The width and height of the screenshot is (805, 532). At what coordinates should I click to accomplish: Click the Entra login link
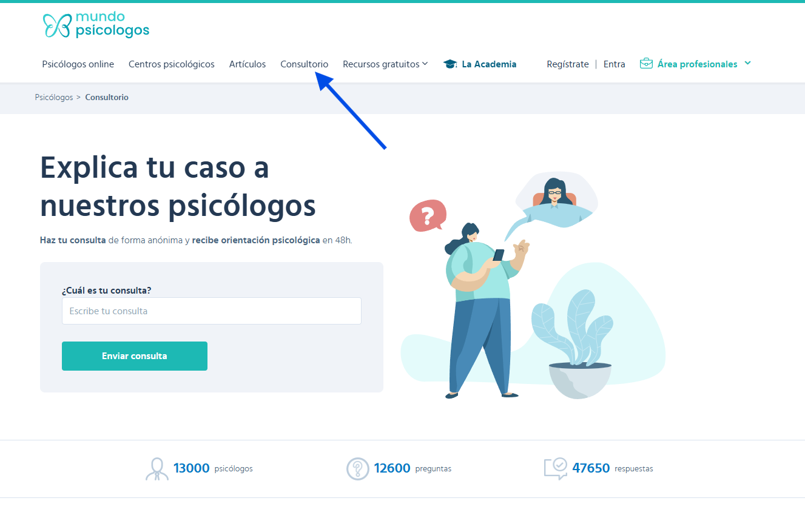[x=615, y=64]
